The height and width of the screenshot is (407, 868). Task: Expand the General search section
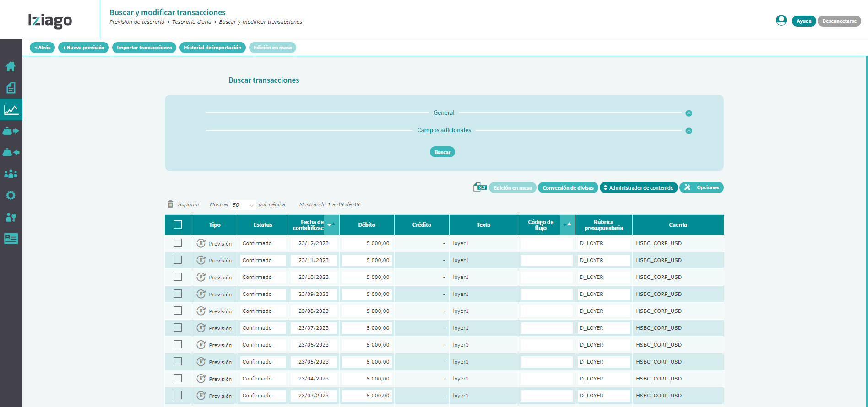coord(689,113)
